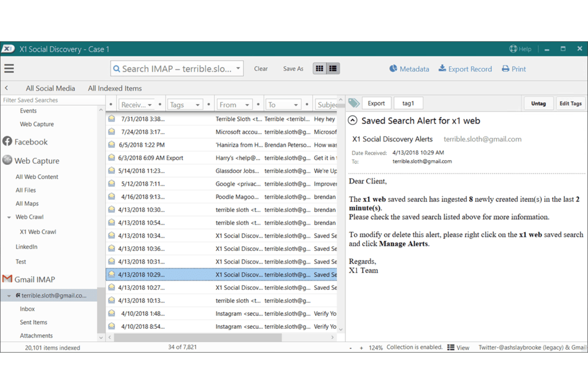
Task: Click the back arrow chevron
Action: pyautogui.click(x=6, y=88)
